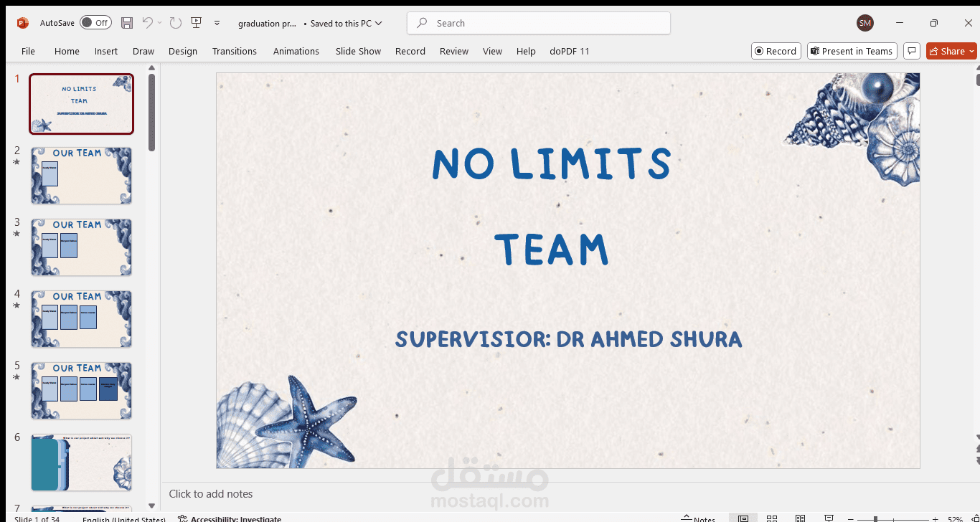
Task: Click the zoom out minus button
Action: coord(849,518)
